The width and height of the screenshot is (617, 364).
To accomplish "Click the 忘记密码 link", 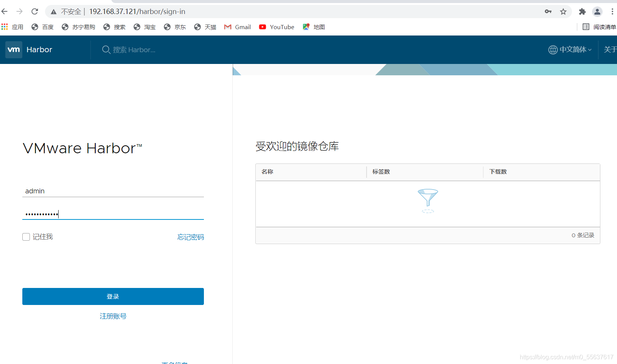I will [x=191, y=237].
